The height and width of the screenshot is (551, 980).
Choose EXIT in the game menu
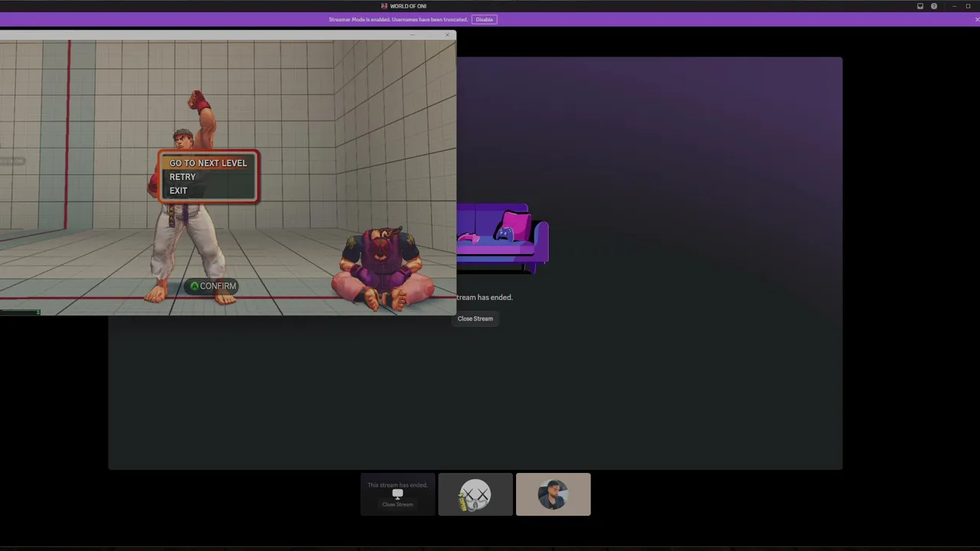coord(178,191)
